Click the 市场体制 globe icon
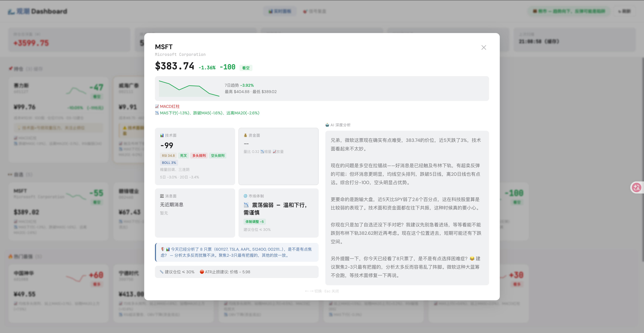Viewport: 644px width, 333px height. [x=245, y=196]
